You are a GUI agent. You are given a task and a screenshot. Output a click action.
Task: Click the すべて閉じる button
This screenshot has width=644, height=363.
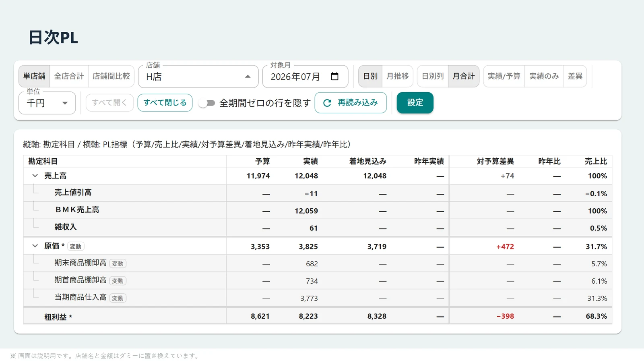tap(165, 103)
